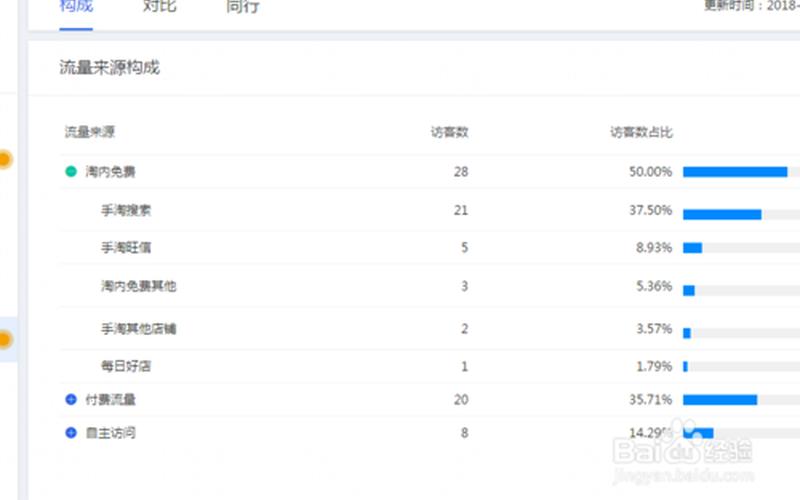Click visitor count 28 for 淘内免费

coord(461,171)
